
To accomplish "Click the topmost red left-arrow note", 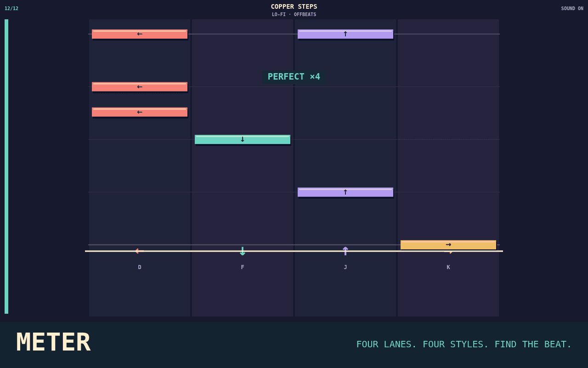I will [140, 34].
